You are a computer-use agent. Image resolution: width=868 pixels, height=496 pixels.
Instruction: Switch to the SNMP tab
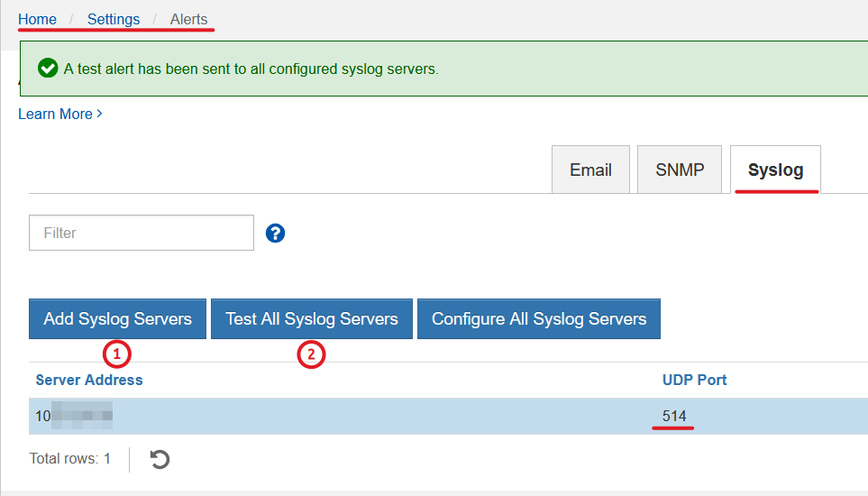[x=680, y=170]
